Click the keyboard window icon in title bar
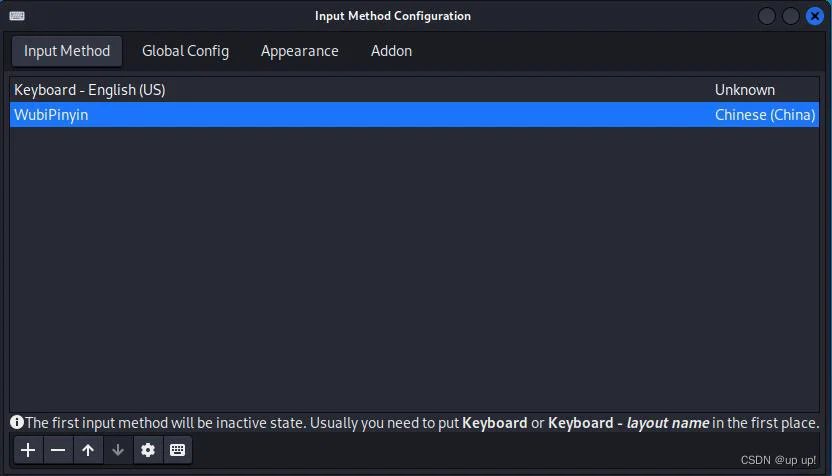 click(x=17, y=16)
